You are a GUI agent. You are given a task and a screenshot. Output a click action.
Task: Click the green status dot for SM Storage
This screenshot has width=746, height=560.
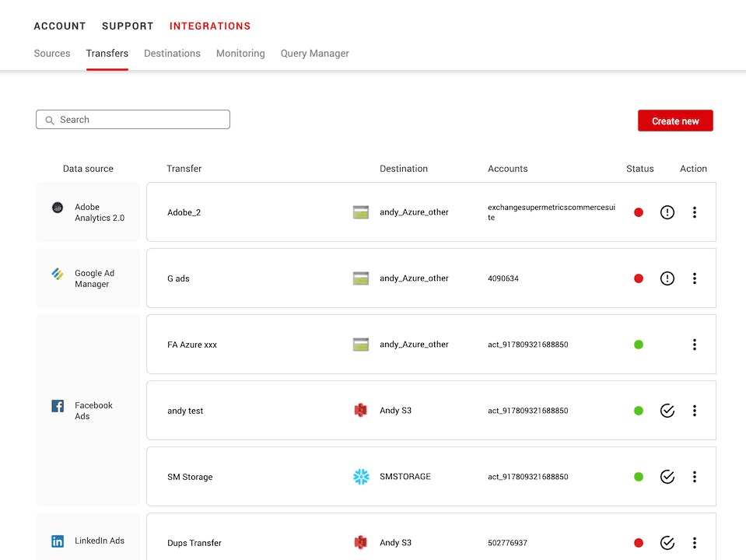[x=639, y=477]
